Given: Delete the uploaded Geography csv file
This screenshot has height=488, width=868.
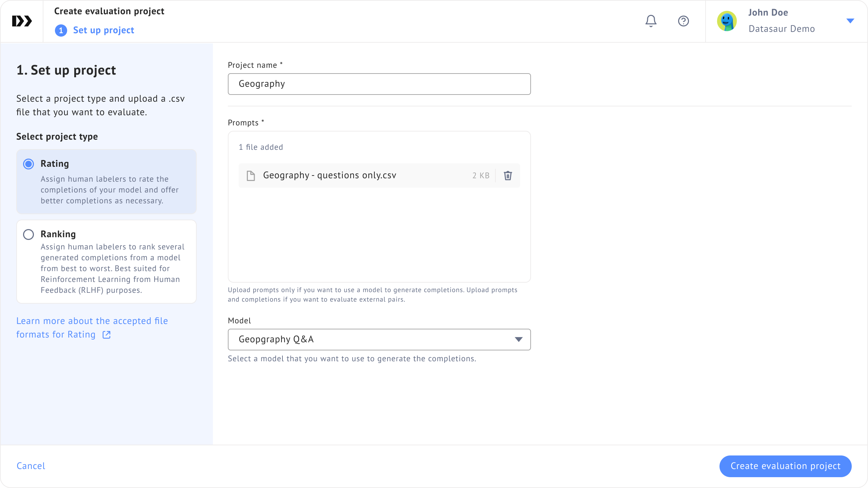Looking at the screenshot, I should click(508, 176).
